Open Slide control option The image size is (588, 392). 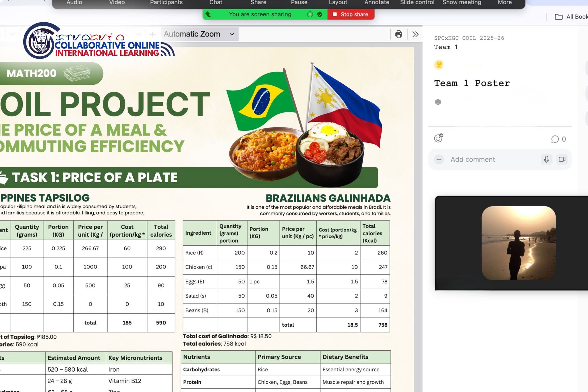(417, 3)
